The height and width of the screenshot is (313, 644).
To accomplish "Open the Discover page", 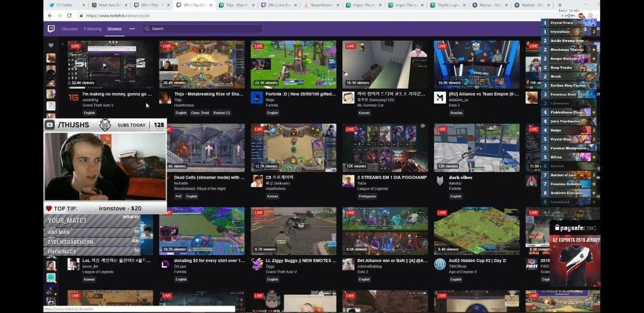I will (69, 29).
